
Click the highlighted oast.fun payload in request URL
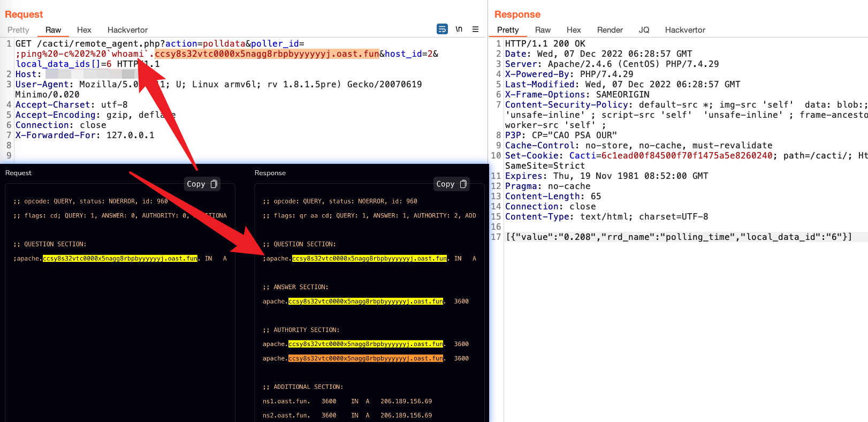pyautogui.click(x=267, y=54)
